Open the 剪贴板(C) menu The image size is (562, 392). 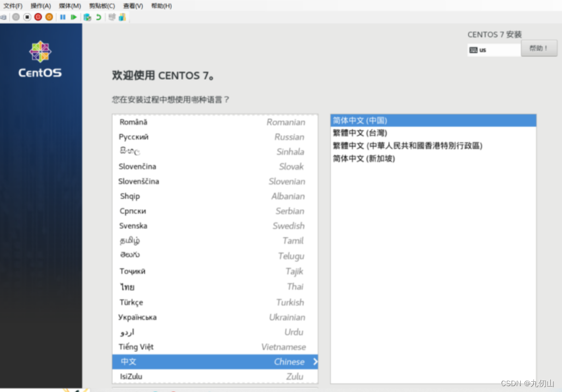point(102,6)
